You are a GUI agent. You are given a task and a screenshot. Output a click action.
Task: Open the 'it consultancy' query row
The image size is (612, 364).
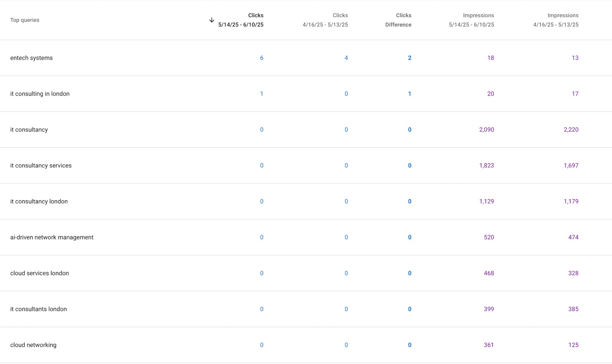pos(29,130)
